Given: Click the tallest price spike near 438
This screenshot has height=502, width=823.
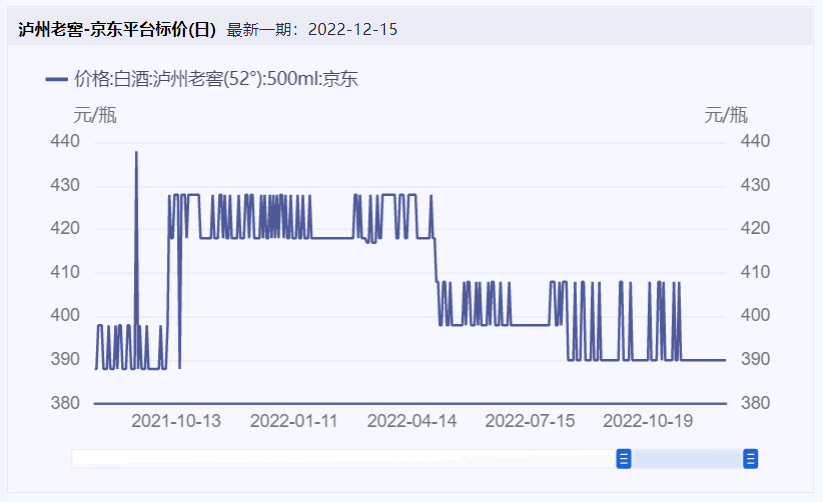Looking at the screenshot, I should [137, 154].
